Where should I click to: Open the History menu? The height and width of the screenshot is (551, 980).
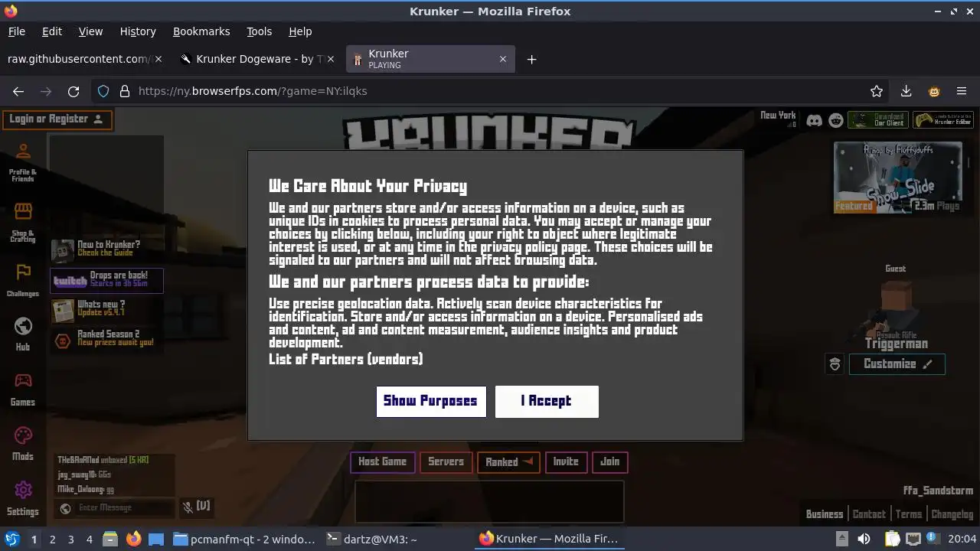click(138, 31)
